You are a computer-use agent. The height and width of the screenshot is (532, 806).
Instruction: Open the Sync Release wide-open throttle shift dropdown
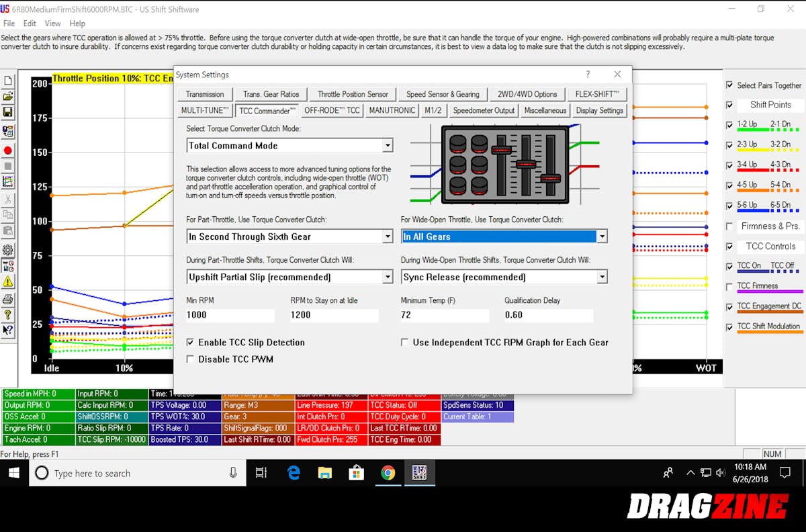click(602, 277)
